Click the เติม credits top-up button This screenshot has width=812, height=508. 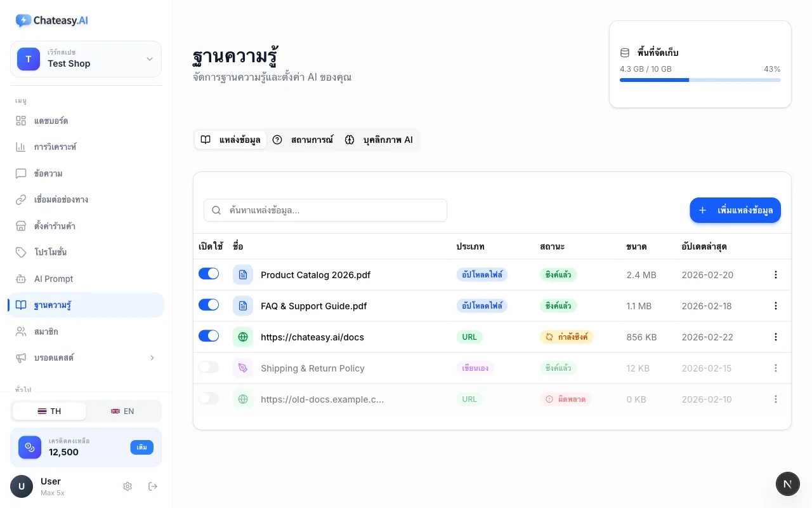(142, 447)
